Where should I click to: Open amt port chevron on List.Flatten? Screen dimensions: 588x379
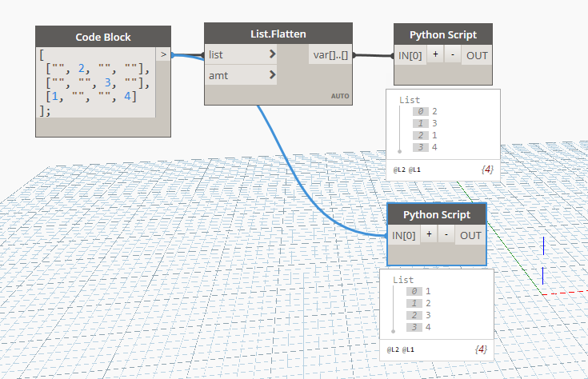coord(273,75)
